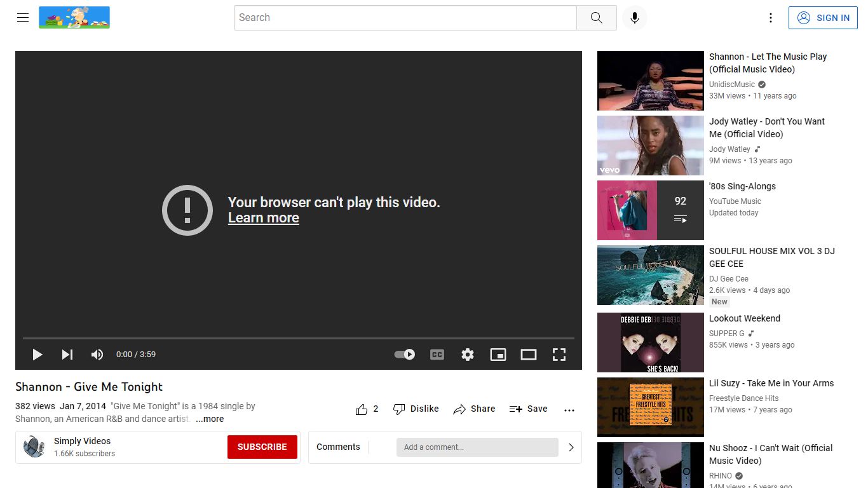Open the hamburger guide menu

click(x=23, y=18)
